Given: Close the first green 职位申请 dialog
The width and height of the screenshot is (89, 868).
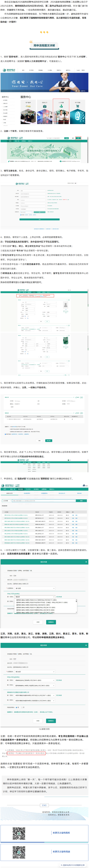Looking at the screenshot, I should click(x=86, y=562).
